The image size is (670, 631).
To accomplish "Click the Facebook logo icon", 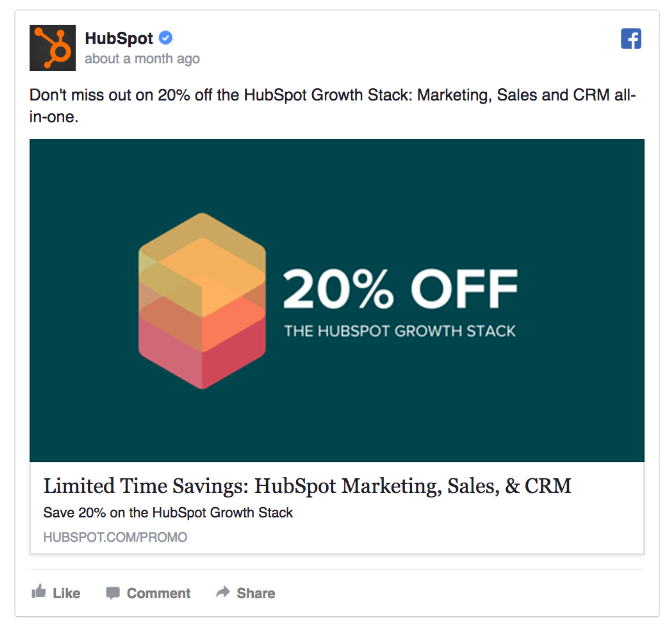I will click(631, 39).
